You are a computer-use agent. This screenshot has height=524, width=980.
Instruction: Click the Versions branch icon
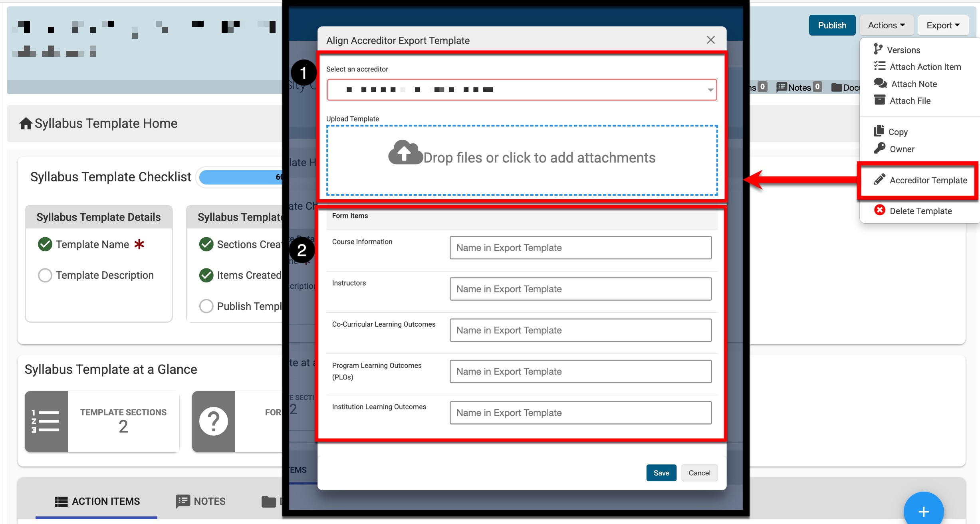(x=878, y=50)
